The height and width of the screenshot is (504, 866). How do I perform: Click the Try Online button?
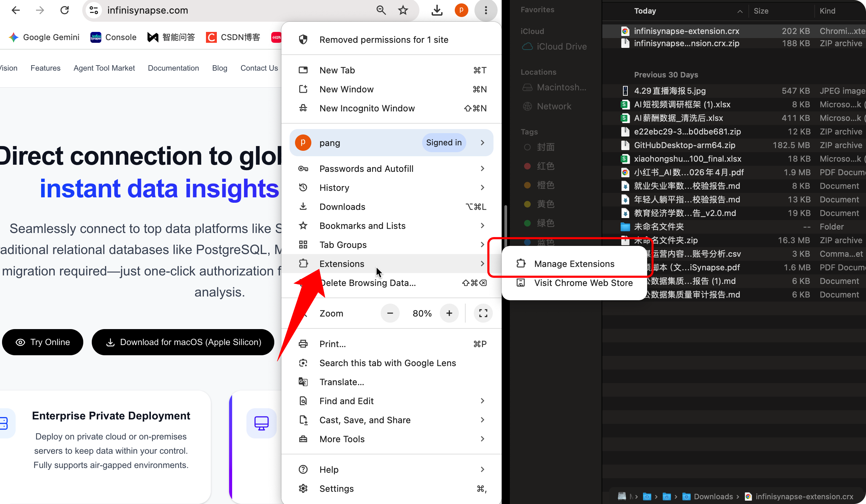(42, 342)
